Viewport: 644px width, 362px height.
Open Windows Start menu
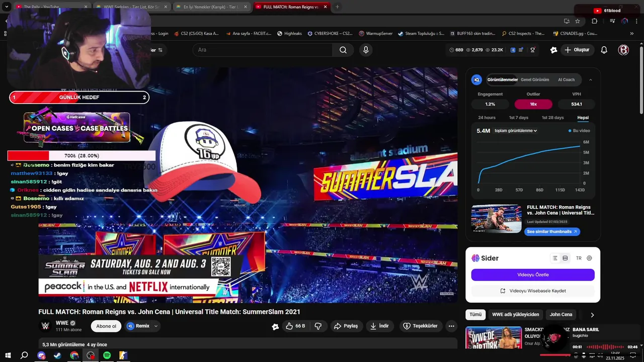click(8, 355)
